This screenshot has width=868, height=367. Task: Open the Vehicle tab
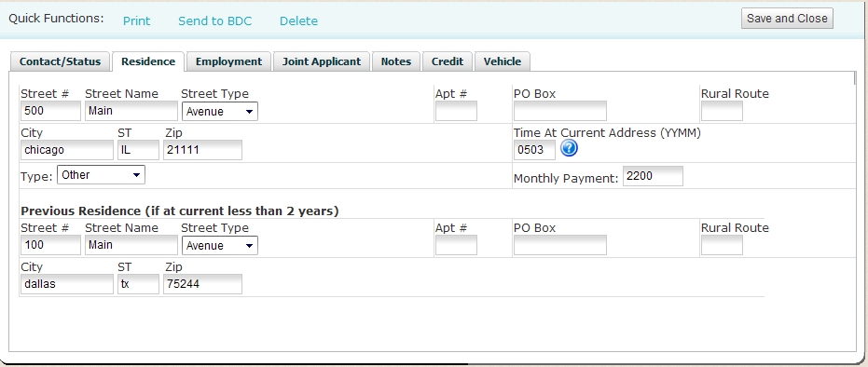[503, 61]
